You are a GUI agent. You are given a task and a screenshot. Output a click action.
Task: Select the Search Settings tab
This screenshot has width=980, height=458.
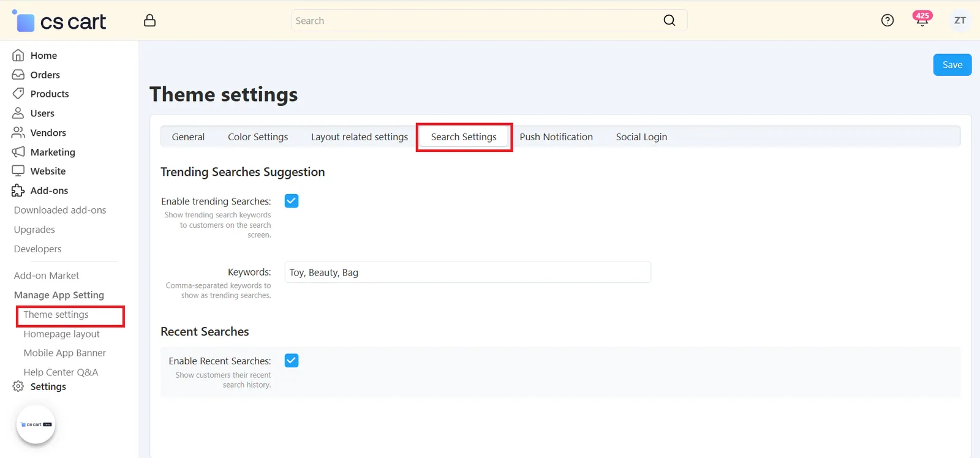[x=464, y=137]
